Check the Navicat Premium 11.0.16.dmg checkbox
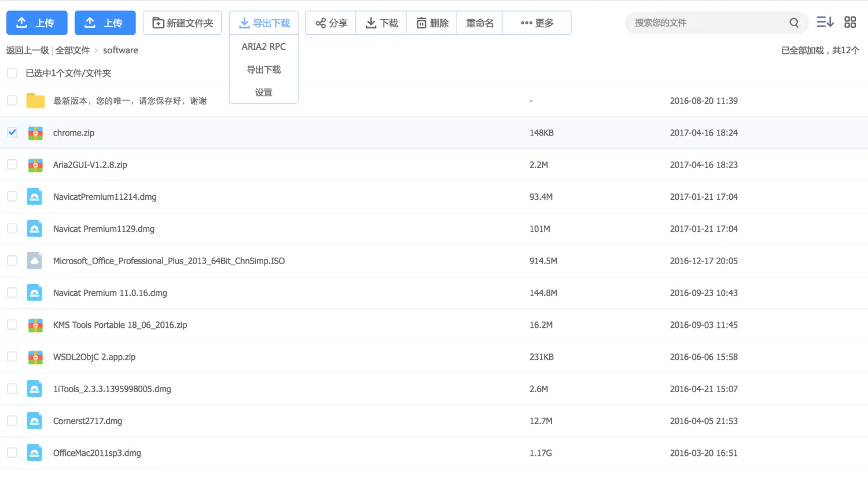868x486 pixels. click(12, 293)
